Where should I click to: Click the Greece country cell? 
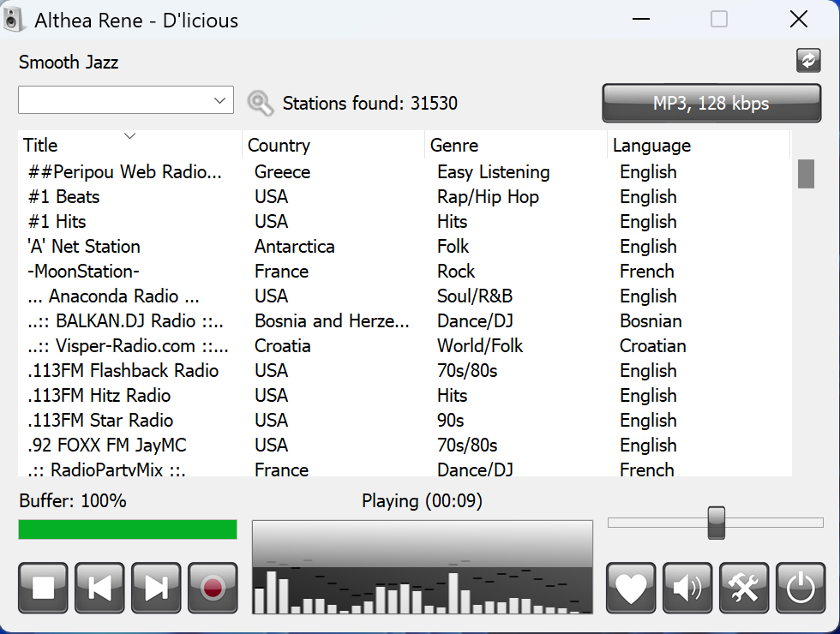coord(282,172)
